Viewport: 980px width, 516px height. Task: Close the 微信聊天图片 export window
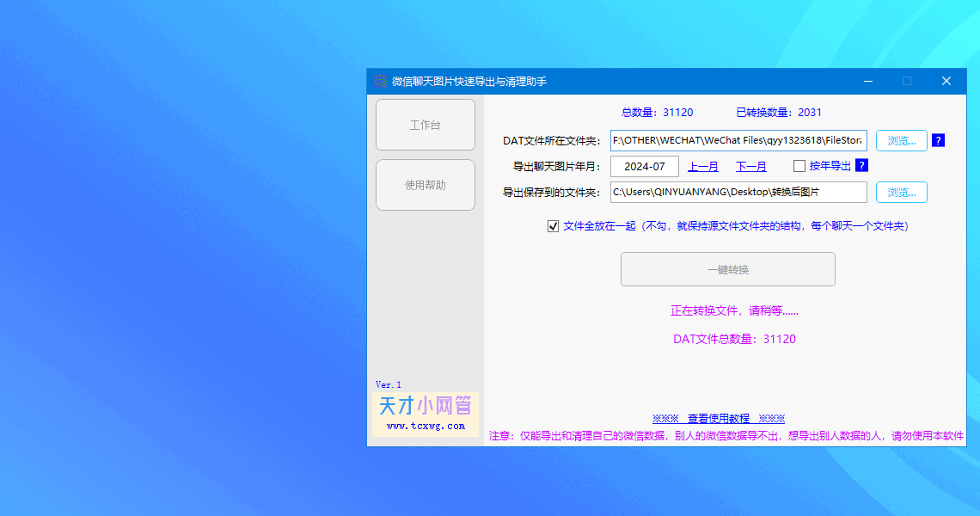pos(946,82)
